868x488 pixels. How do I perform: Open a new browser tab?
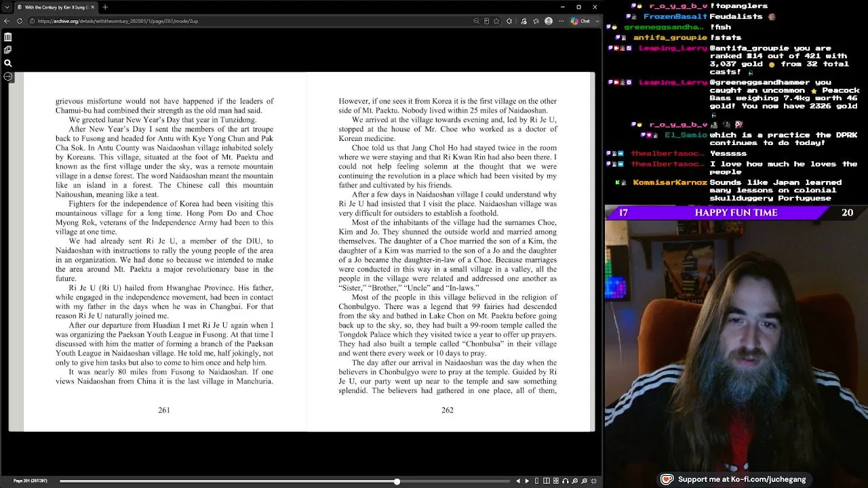coord(105,7)
